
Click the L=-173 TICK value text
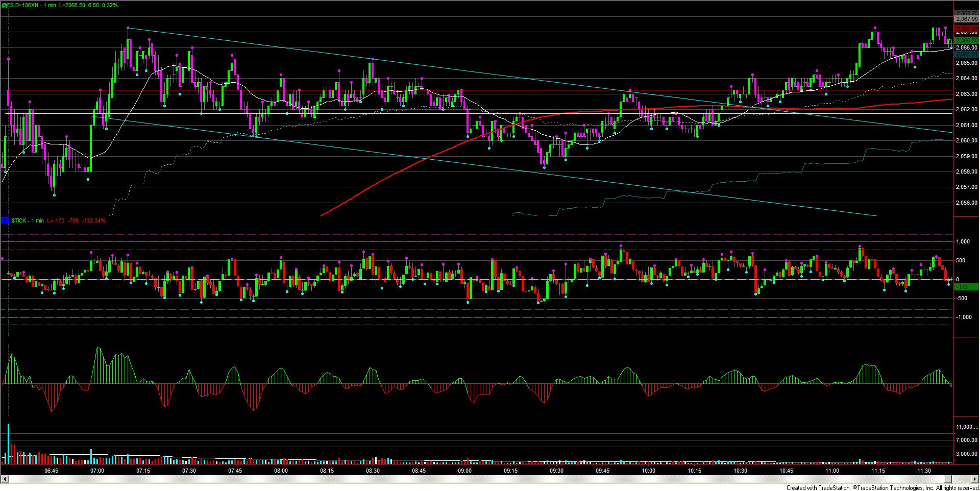(x=55, y=220)
